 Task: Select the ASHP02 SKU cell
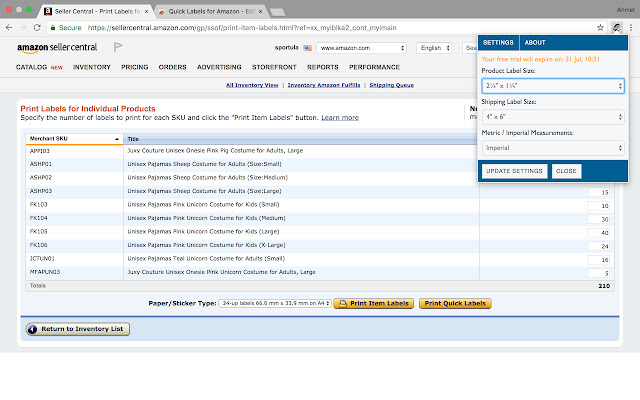[x=74, y=178]
